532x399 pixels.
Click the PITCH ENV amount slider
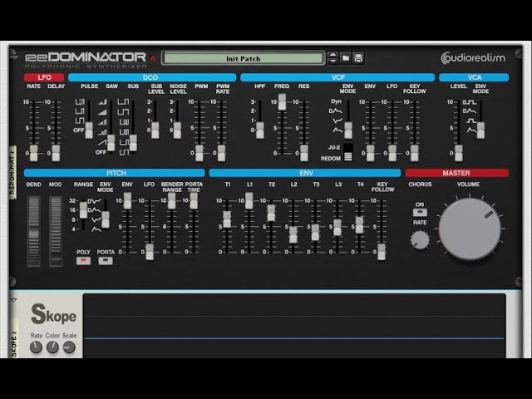[127, 201]
